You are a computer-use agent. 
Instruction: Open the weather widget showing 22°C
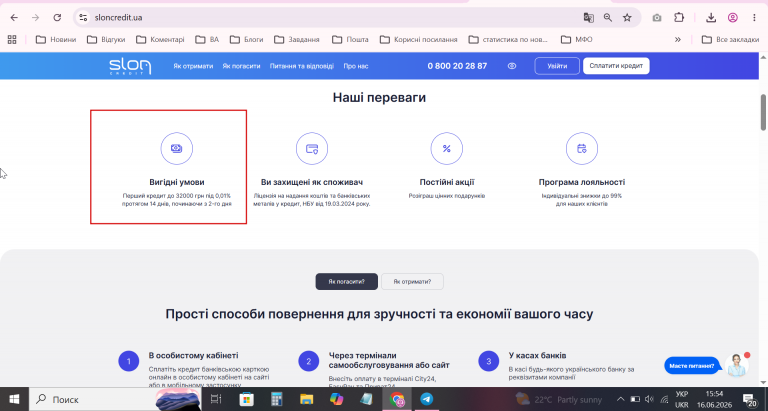[x=558, y=399]
